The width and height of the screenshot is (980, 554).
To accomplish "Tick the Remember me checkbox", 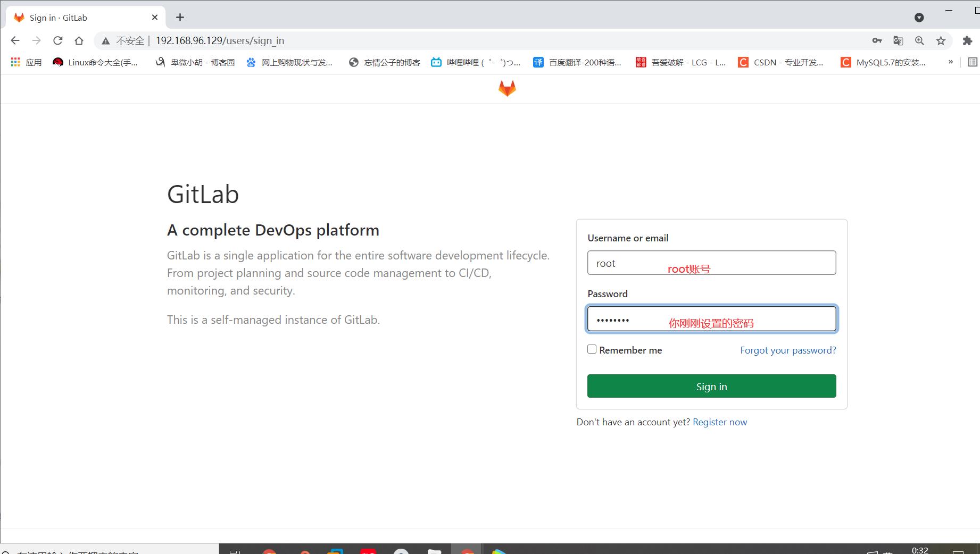I will tap(592, 349).
